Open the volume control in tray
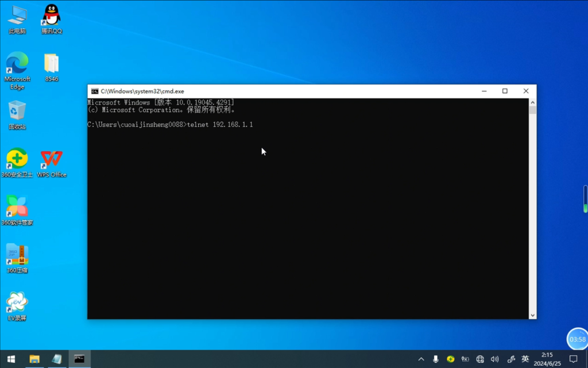This screenshot has height=368, width=588. (x=495, y=359)
